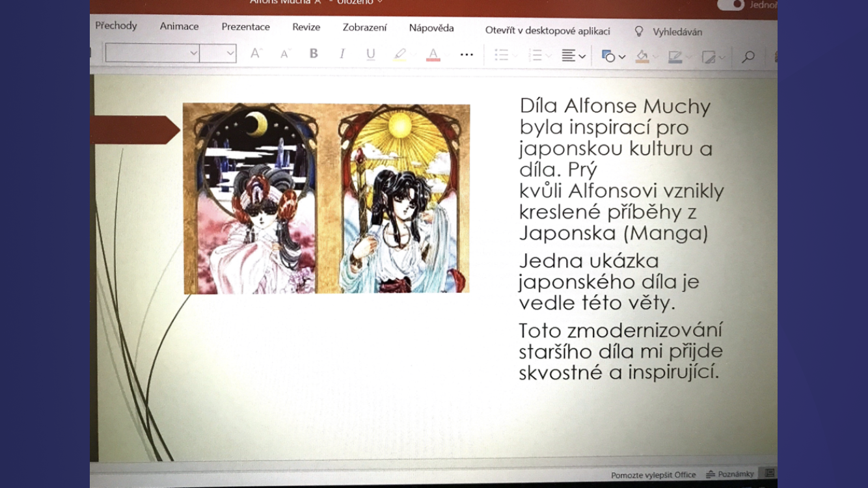Click the paragraph starting Jedna ukázka
The image size is (868, 488).
coord(609,282)
